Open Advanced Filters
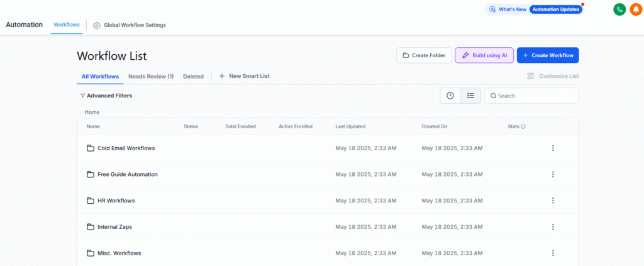The height and width of the screenshot is (266, 644). (106, 96)
